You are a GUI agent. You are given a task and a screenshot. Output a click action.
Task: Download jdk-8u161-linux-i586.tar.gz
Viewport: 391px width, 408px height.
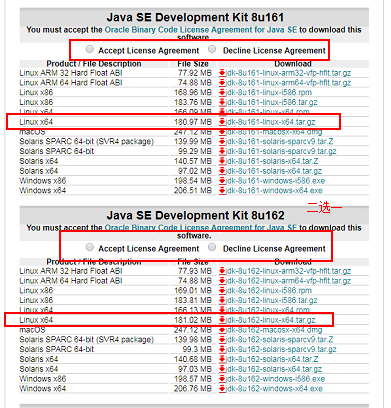pyautogui.click(x=271, y=102)
